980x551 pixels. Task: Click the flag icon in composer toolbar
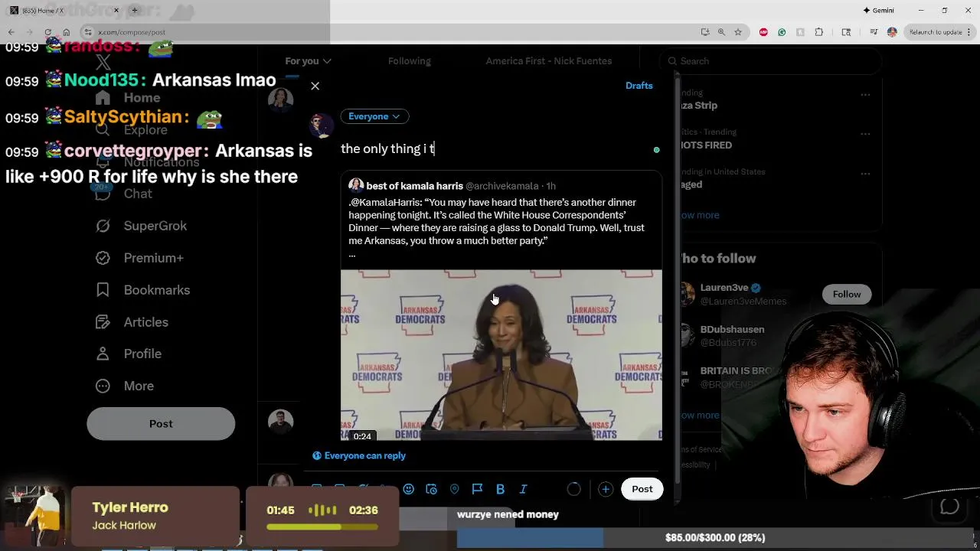(477, 489)
